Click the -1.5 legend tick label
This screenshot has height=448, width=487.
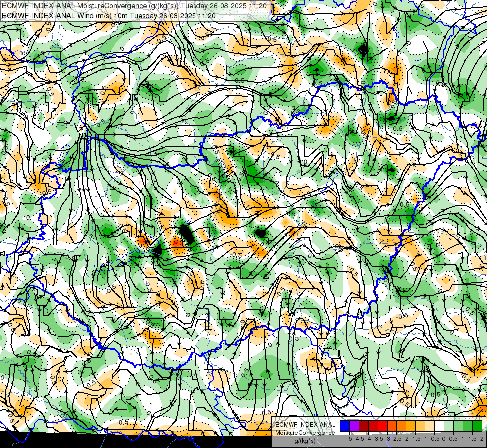coord(415,439)
